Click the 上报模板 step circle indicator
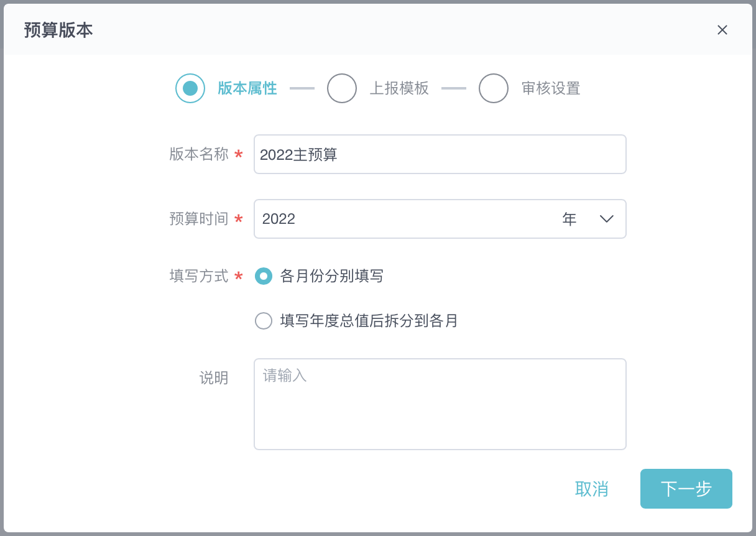Viewport: 756px width, 536px height. tap(342, 88)
